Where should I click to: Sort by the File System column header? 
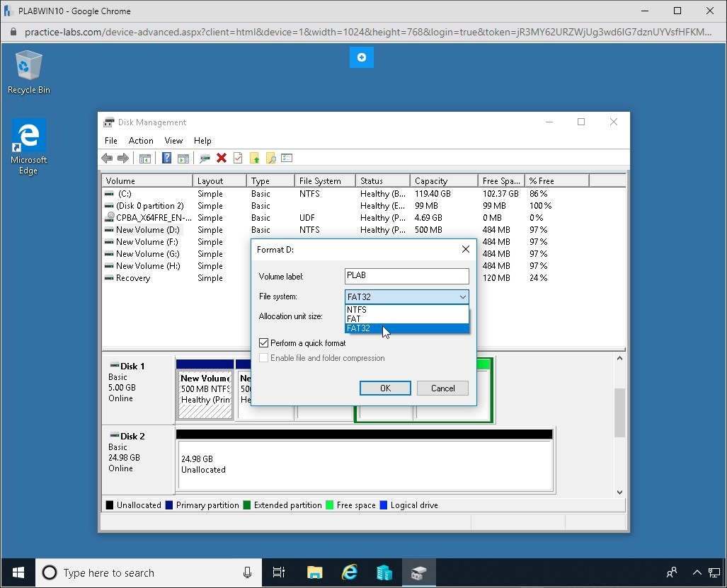(325, 180)
